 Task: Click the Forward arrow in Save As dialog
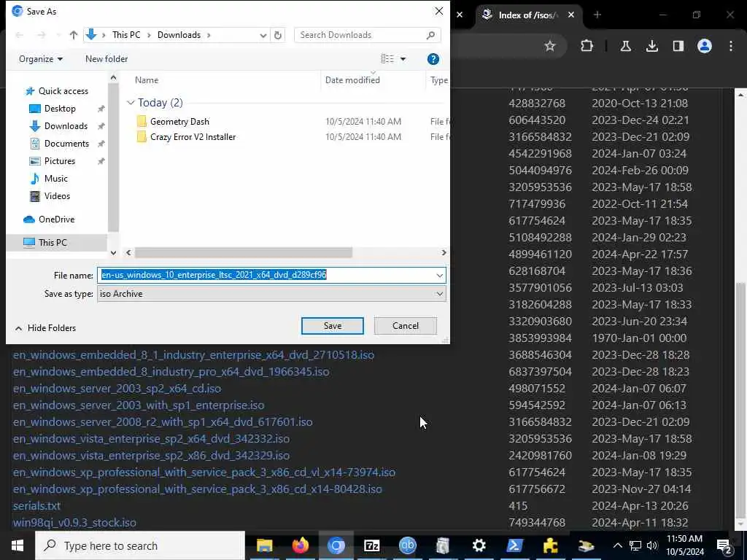pos(42,35)
